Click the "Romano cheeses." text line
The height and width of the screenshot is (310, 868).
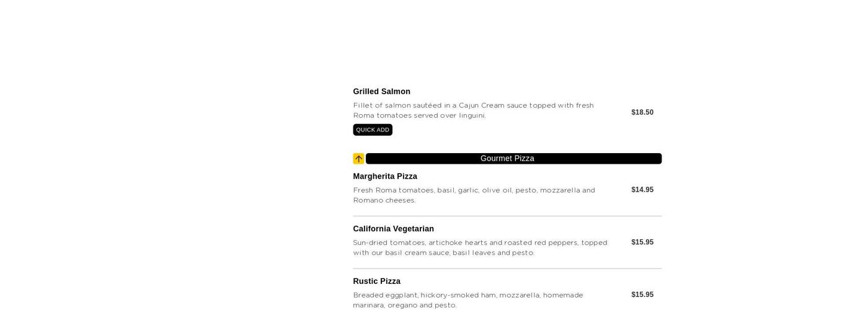(x=384, y=200)
